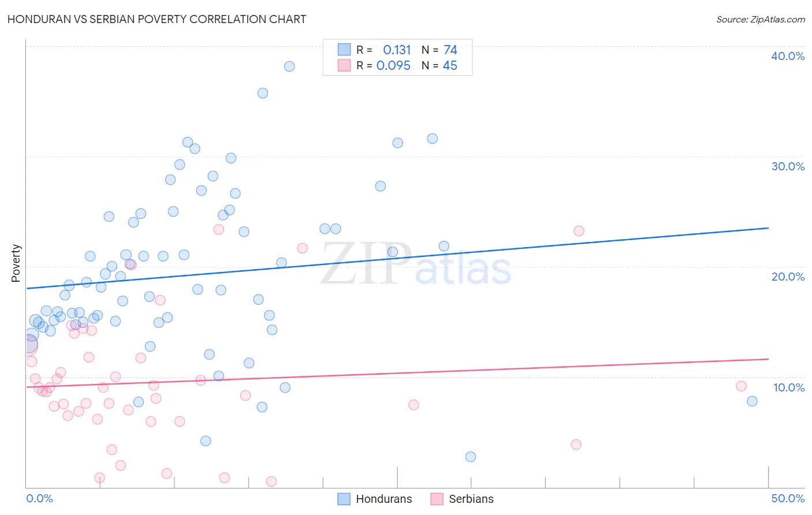Select the Hondurans legend label
The width and height of the screenshot is (812, 515).
click(x=384, y=499)
